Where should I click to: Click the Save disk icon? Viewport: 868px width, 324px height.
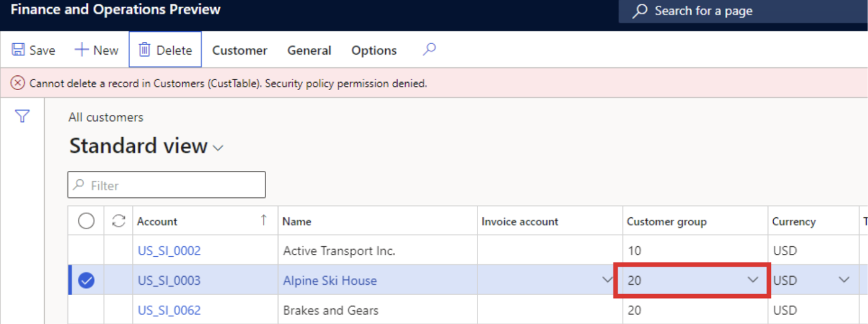tap(19, 50)
